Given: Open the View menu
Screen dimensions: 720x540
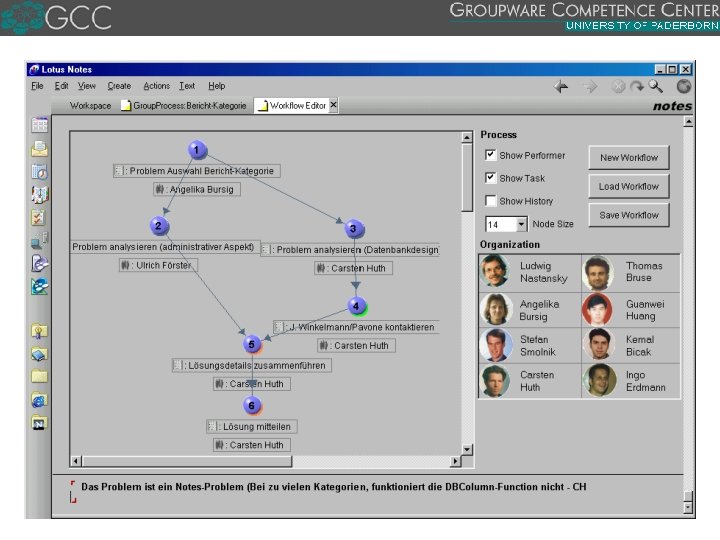Looking at the screenshot, I should pyautogui.click(x=86, y=86).
